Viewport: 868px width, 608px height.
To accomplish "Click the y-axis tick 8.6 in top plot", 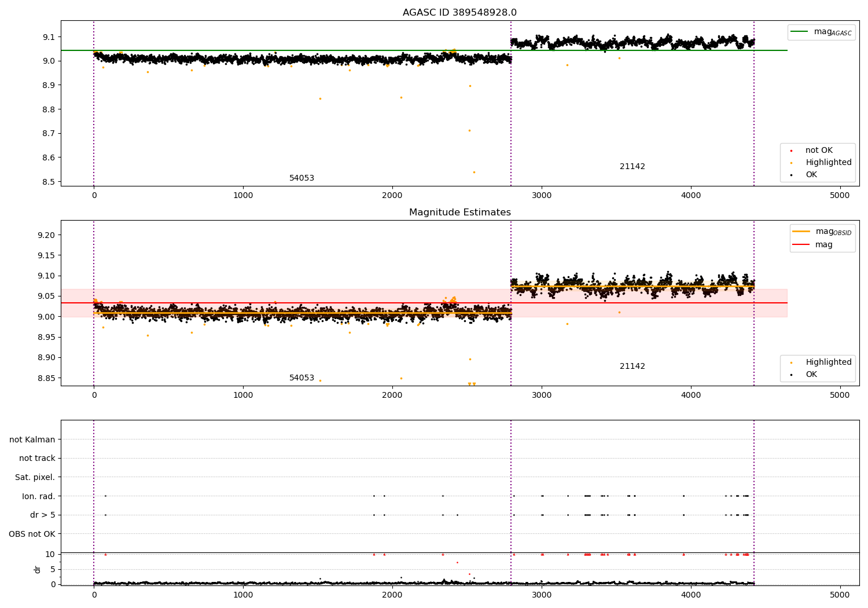I will coord(49,158).
